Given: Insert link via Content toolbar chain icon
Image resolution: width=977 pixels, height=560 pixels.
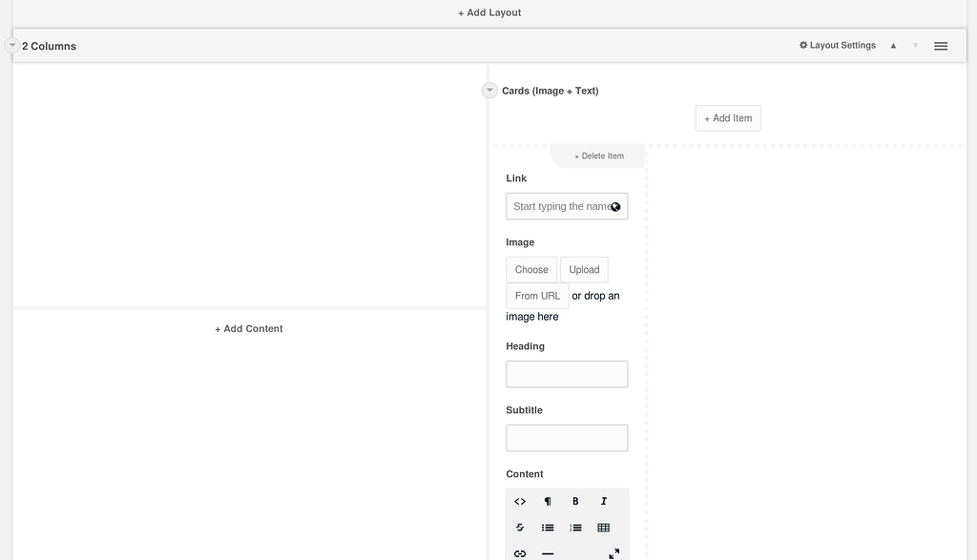Looking at the screenshot, I should (x=520, y=553).
